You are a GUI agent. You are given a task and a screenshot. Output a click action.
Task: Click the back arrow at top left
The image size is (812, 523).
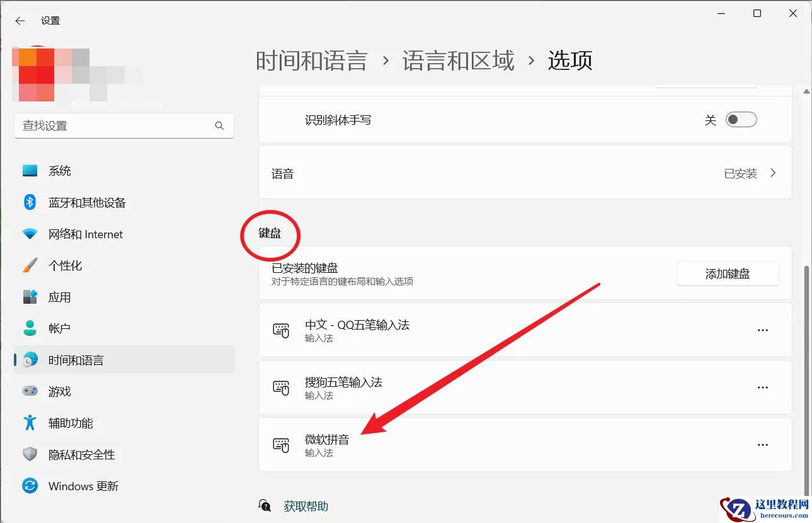click(x=20, y=20)
